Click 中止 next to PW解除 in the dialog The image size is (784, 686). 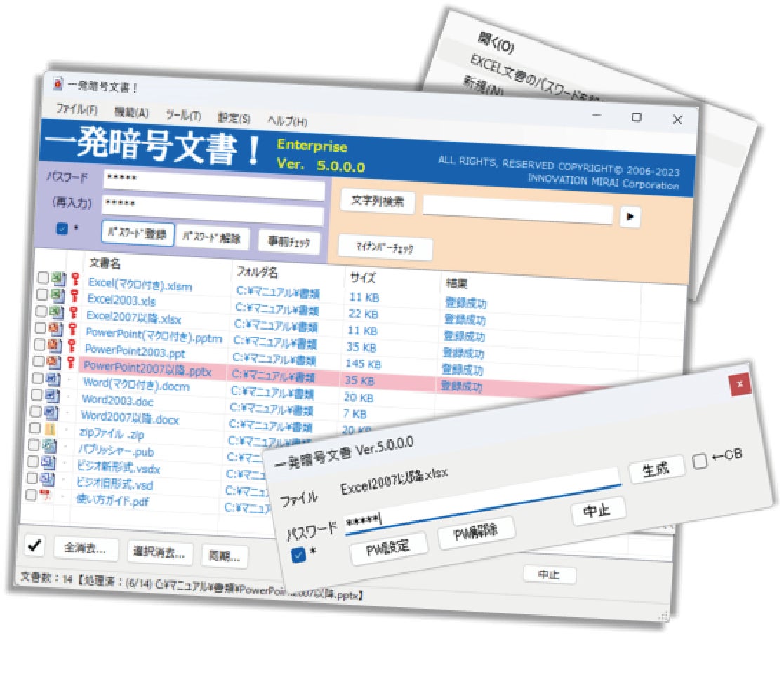click(x=597, y=511)
